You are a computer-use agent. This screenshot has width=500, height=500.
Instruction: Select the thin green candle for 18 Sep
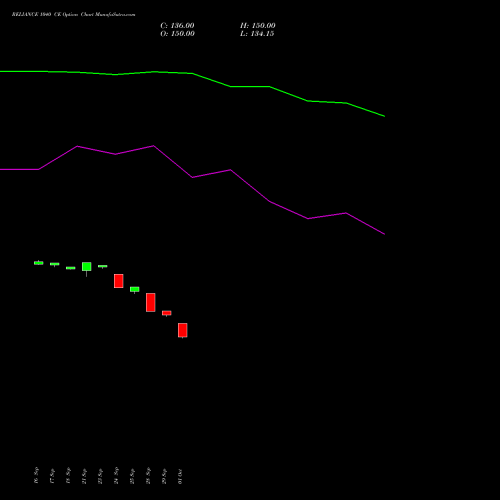point(71,268)
